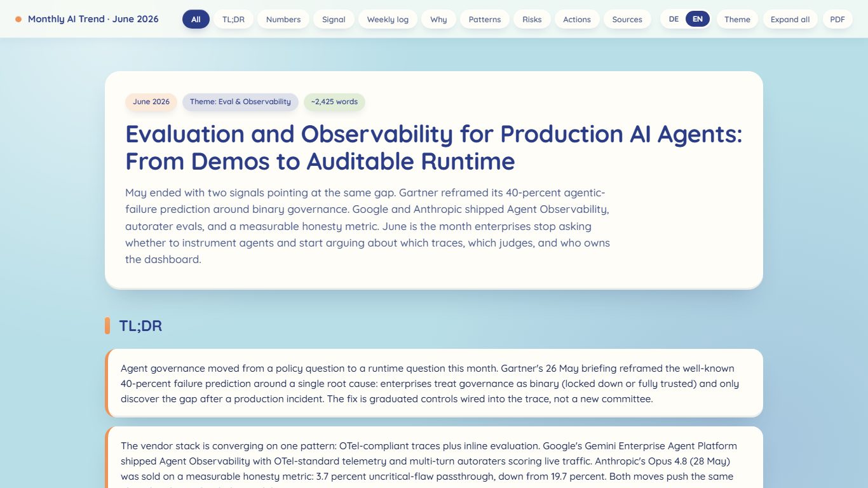Click the TL;DR section heading

coord(140,326)
